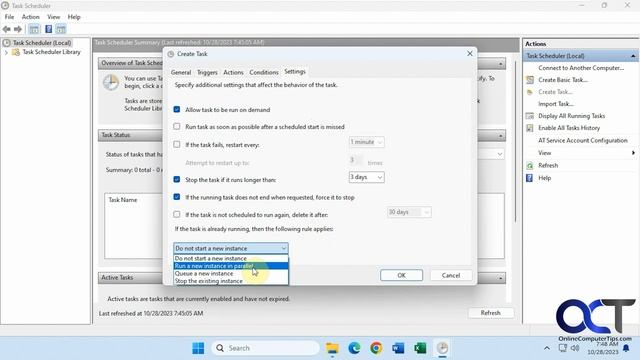
Task: Switch to the Conditions tab
Action: (x=264, y=72)
